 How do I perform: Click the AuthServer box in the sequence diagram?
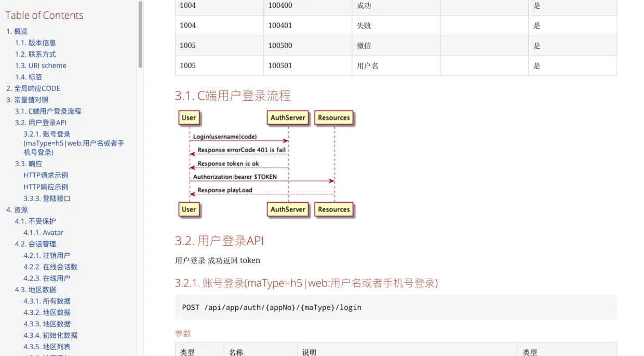pos(287,118)
